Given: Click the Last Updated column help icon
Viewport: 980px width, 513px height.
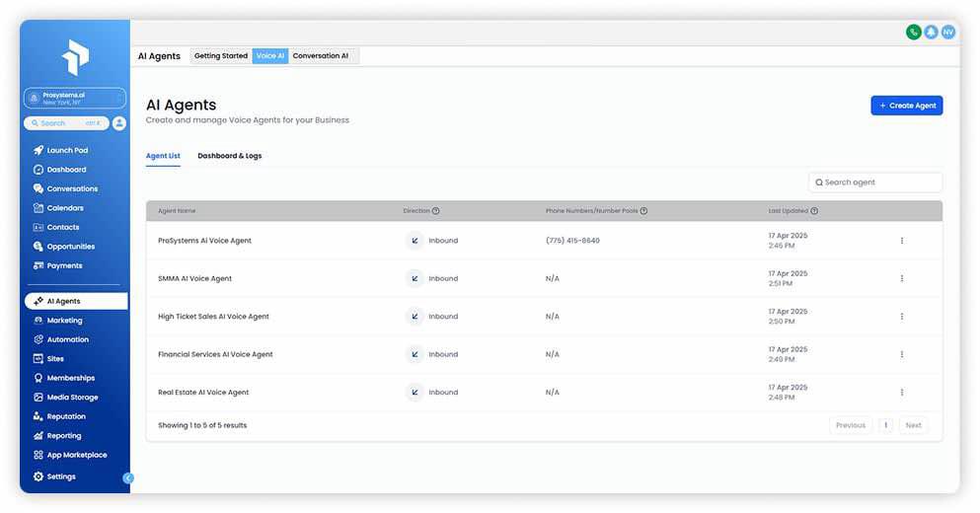Looking at the screenshot, I should (x=814, y=211).
